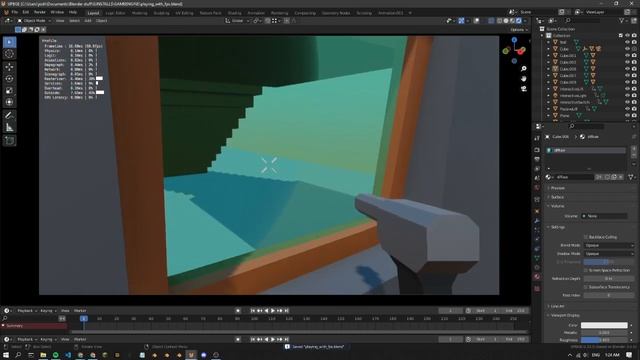Open the Render properties tab

pos(537,150)
